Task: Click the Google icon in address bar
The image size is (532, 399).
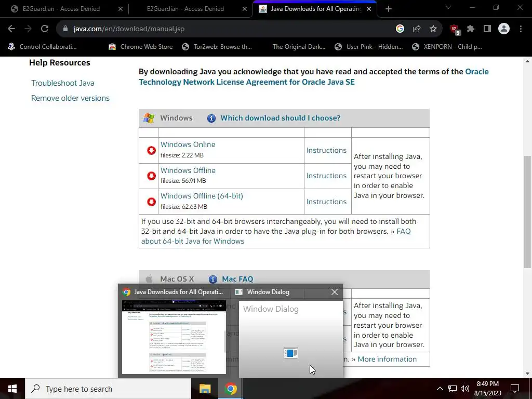Action: point(400,29)
